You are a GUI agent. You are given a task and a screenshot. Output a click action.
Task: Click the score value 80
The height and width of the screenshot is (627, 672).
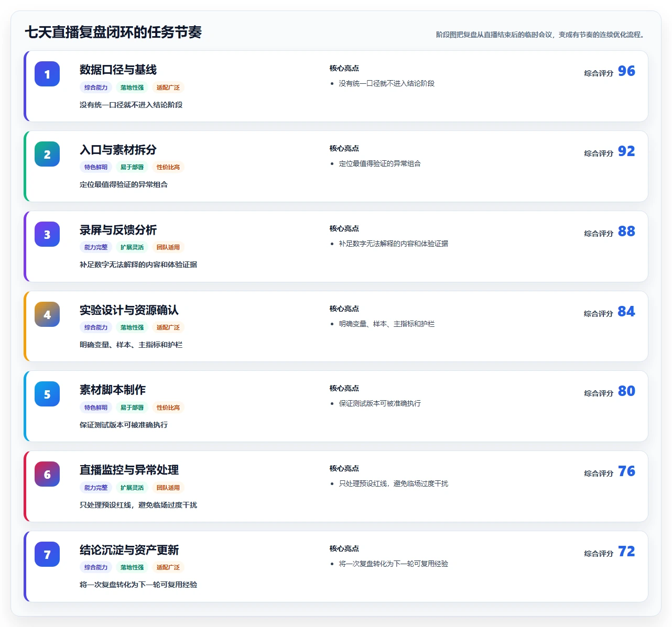(626, 391)
